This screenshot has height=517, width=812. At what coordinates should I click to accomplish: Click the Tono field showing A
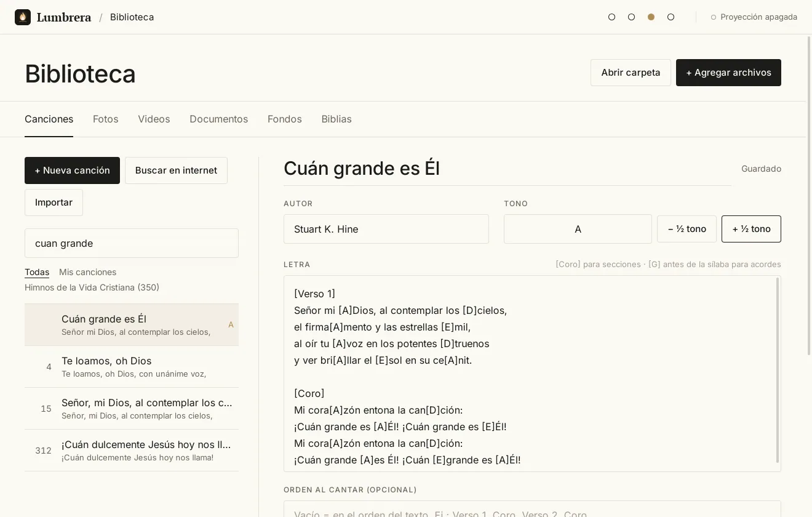click(578, 229)
